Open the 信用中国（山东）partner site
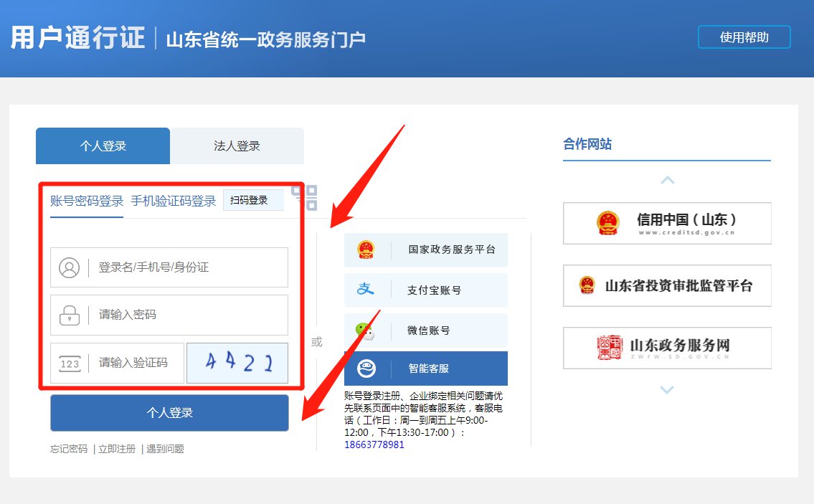The height and width of the screenshot is (504, 814). point(667,223)
